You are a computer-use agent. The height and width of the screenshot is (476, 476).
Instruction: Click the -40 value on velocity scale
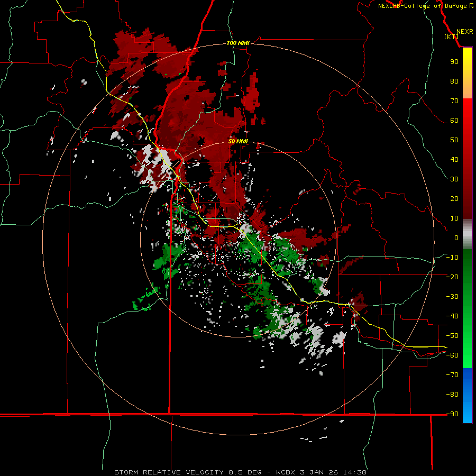(x=452, y=316)
